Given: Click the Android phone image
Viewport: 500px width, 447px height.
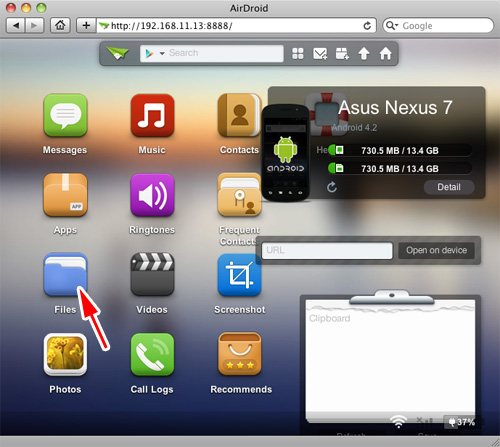Looking at the screenshot, I should (285, 153).
